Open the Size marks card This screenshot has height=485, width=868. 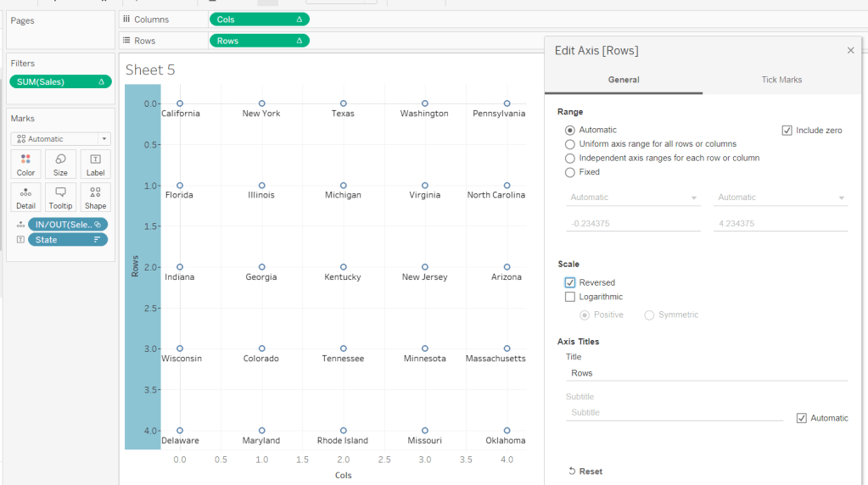60,164
